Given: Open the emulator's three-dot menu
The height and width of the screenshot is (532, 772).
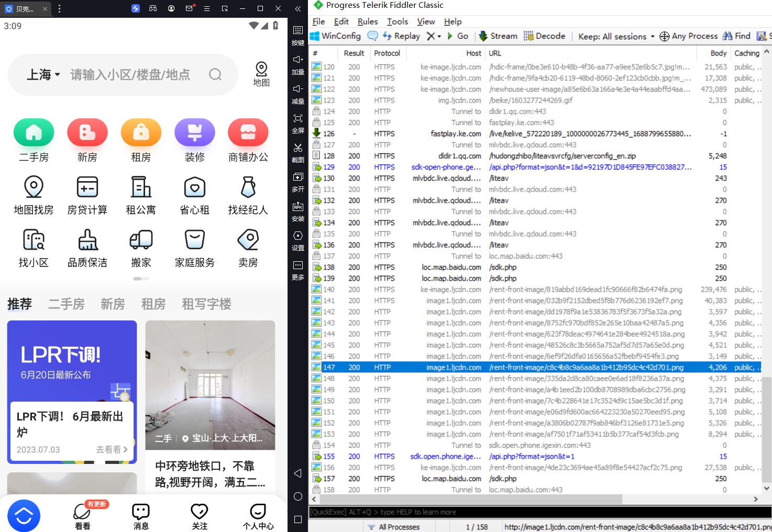Looking at the screenshot, I should click(x=59, y=8).
